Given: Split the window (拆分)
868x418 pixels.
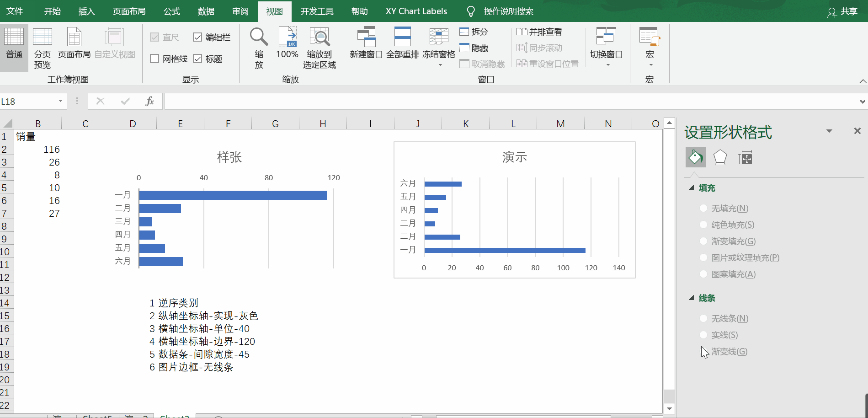Looking at the screenshot, I should [x=474, y=32].
